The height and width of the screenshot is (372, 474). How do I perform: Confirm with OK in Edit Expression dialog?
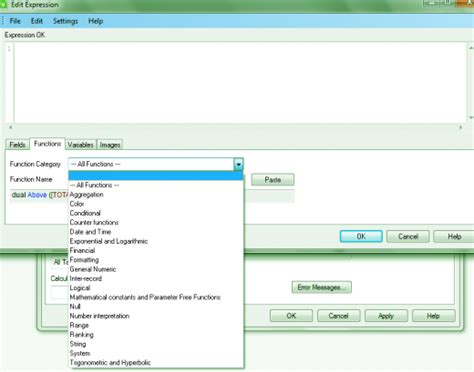point(361,236)
